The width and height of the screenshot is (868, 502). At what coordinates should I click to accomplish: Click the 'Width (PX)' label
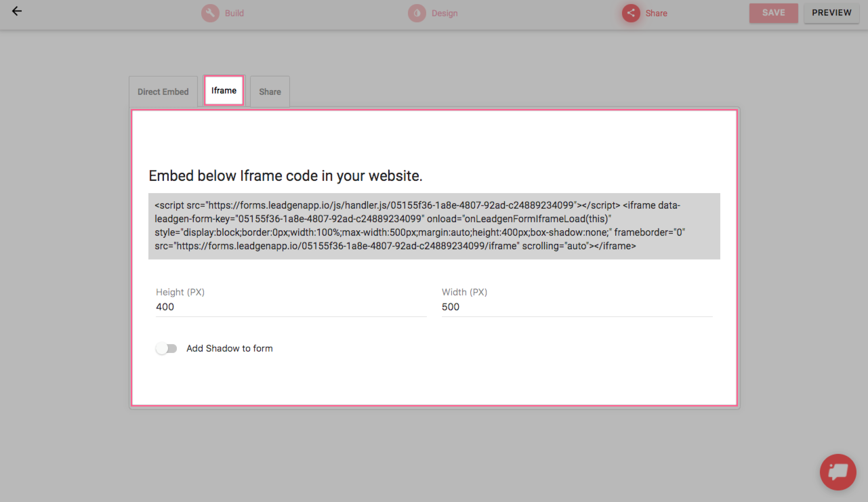click(x=465, y=292)
